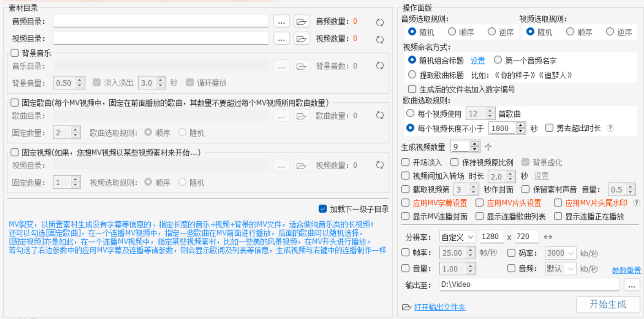The height and width of the screenshot is (319, 644).
Task: Enable 开场淡入 checkbox
Action: (x=406, y=162)
